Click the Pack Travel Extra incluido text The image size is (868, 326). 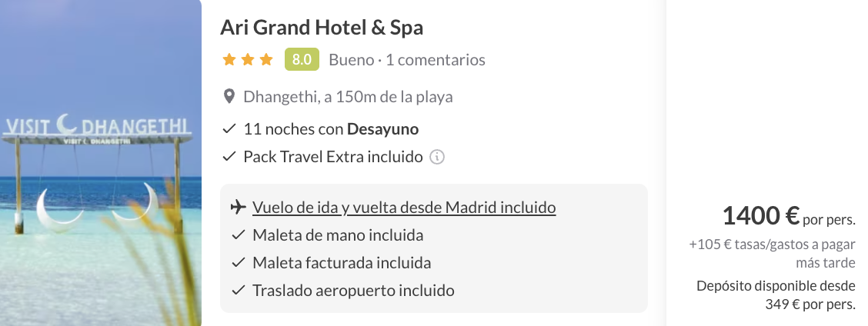click(x=332, y=157)
